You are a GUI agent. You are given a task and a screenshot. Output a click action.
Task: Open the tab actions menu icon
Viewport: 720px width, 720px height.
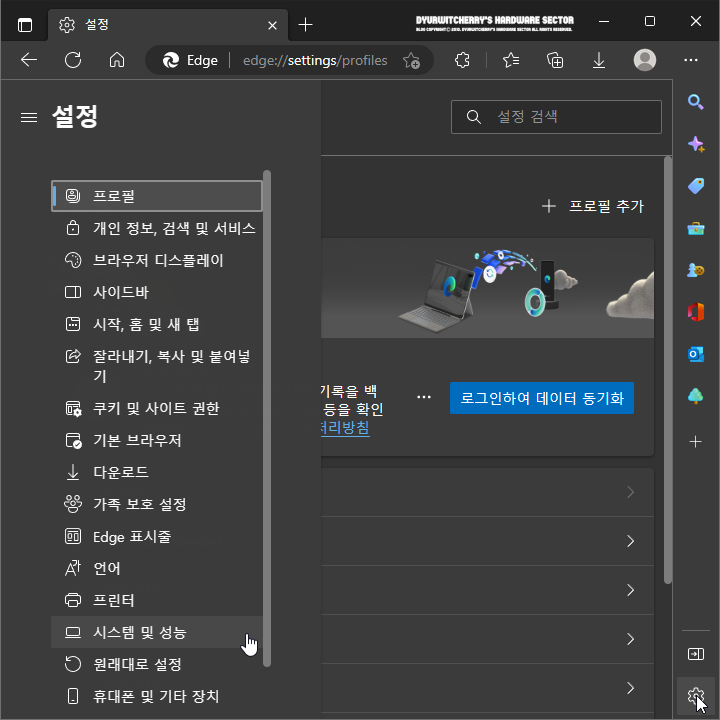25,24
